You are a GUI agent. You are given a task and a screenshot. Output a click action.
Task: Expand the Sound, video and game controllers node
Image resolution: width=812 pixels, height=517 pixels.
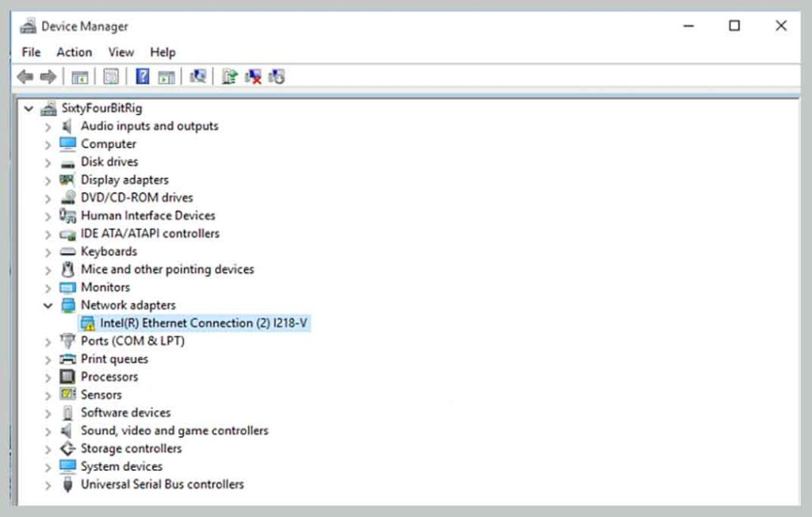(x=47, y=431)
